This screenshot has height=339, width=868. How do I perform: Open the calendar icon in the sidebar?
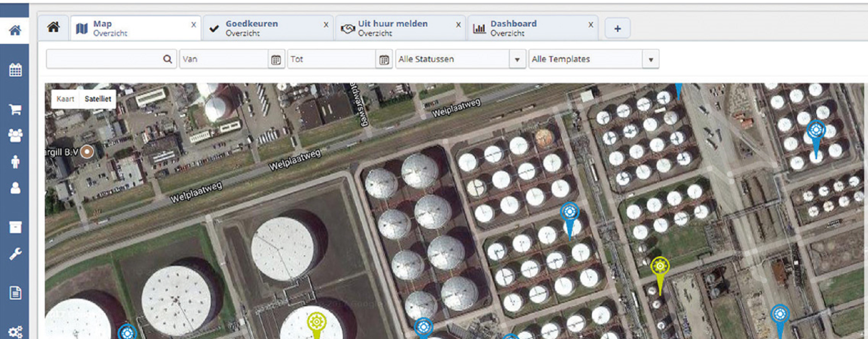tap(15, 70)
